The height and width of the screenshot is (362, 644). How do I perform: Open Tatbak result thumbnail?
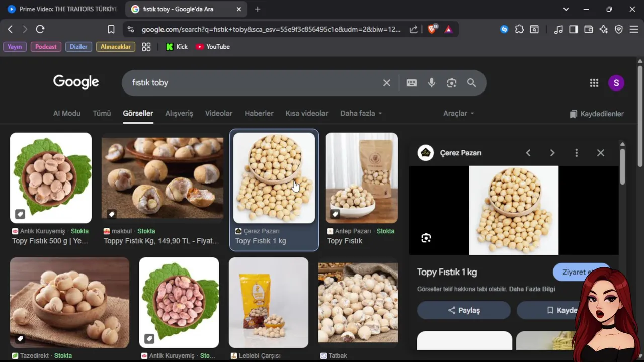click(x=358, y=303)
